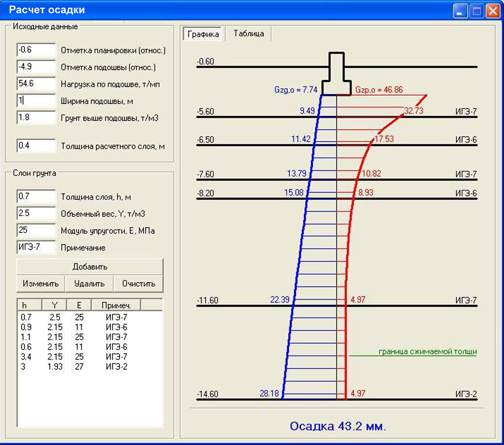
Task: Click the 22.39 stress value
Action: pos(280,300)
